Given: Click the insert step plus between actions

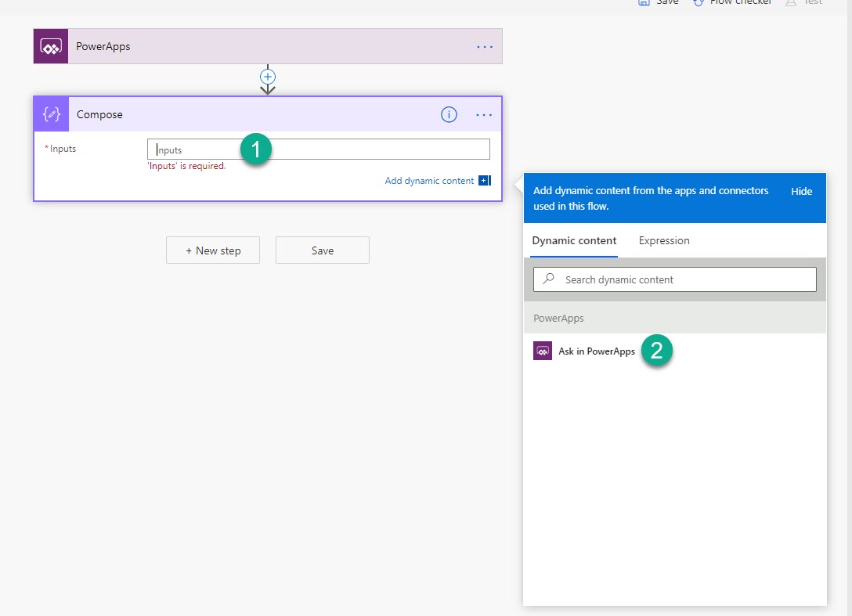Looking at the screenshot, I should tap(268, 77).
